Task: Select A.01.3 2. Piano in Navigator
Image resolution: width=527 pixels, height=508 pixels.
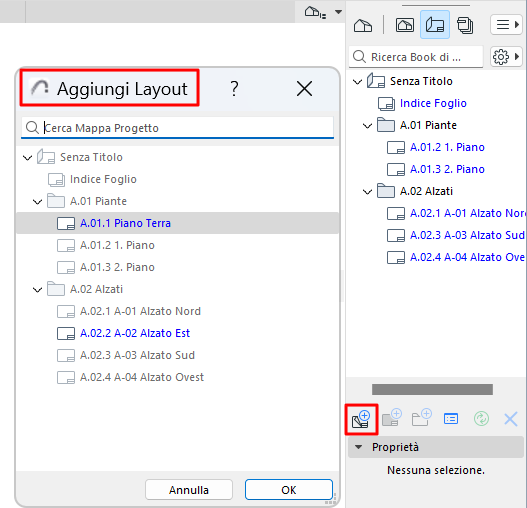Action: [x=447, y=169]
